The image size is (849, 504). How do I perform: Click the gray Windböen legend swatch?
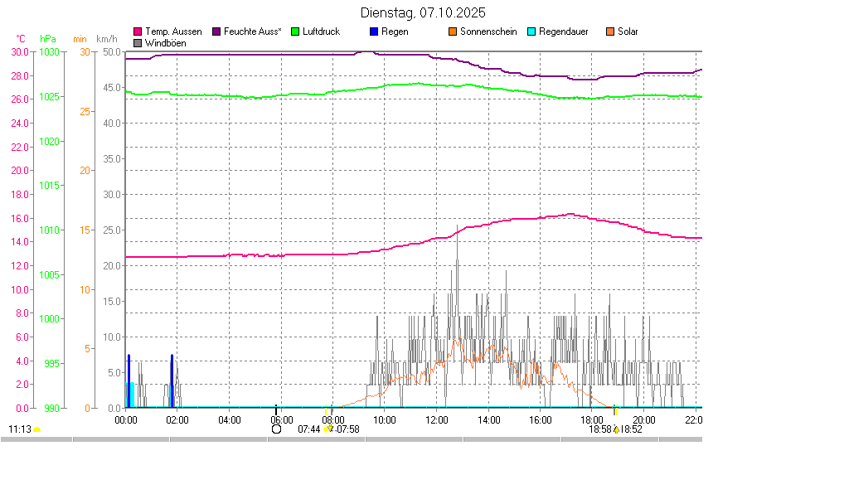(x=138, y=42)
